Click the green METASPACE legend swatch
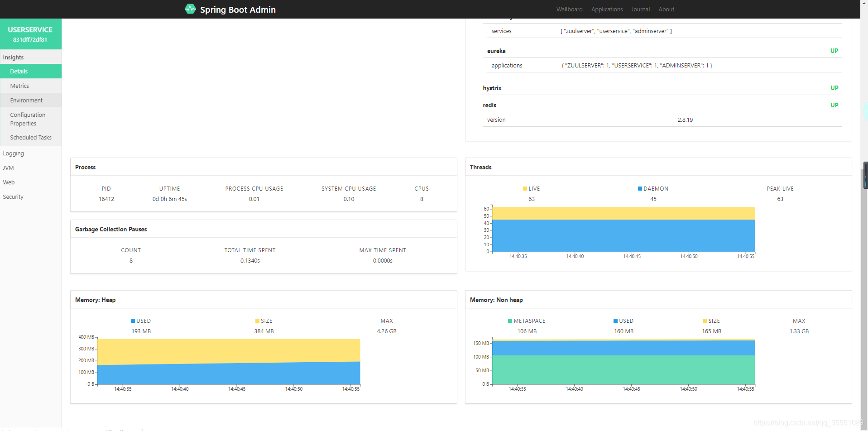The width and height of the screenshot is (868, 431). [510, 321]
